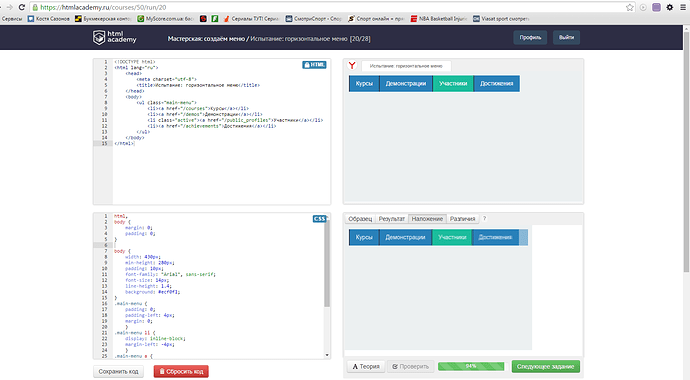690x380 pixels.
Task: Open the Теория button
Action: (366, 366)
